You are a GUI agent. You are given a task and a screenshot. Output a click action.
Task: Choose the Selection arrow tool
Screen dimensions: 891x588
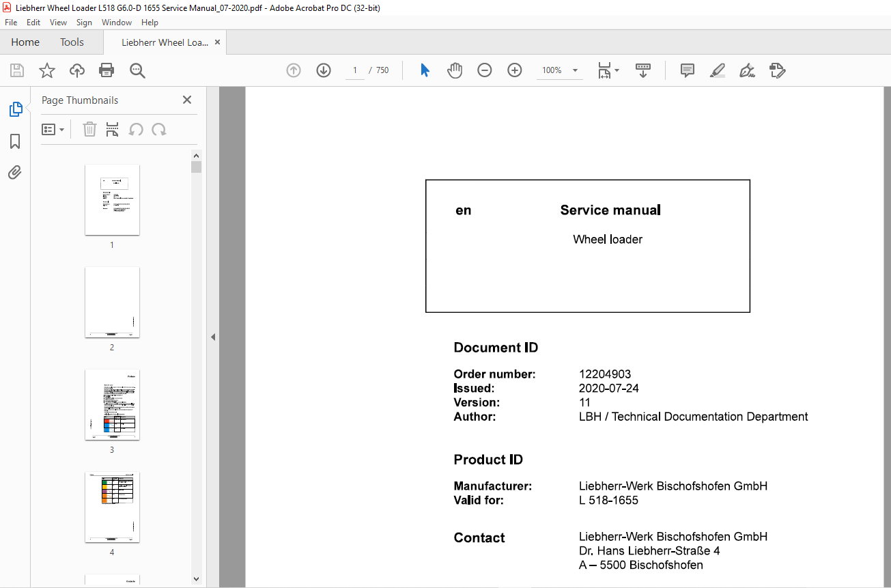pos(425,70)
